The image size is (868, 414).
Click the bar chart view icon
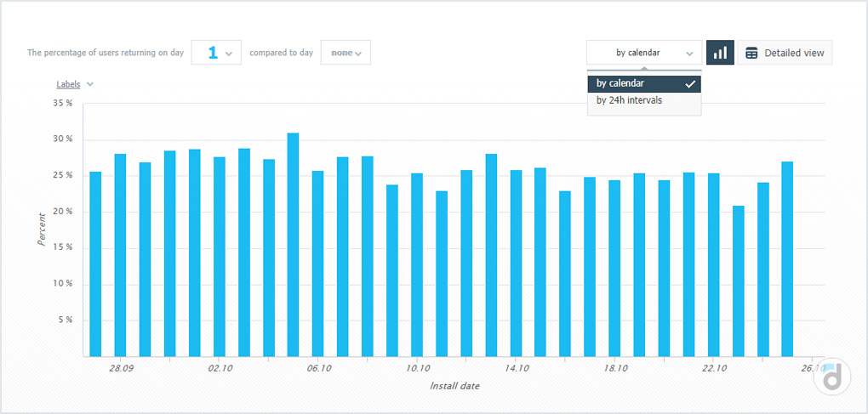tap(720, 53)
